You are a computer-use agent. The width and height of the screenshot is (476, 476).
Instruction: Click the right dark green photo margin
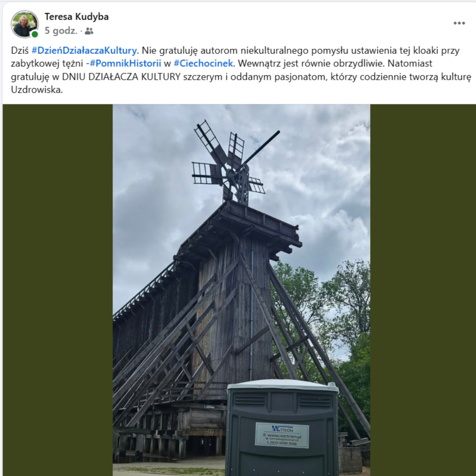coord(423,290)
